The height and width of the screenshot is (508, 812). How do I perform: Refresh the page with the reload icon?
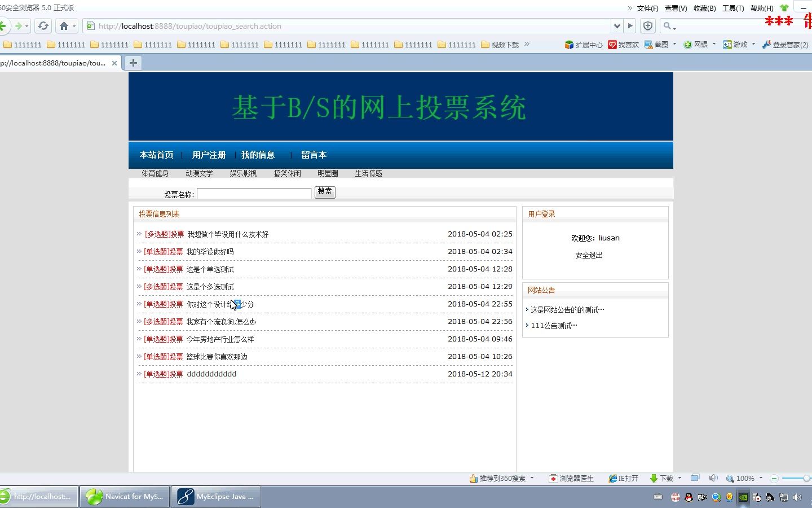pos(43,26)
